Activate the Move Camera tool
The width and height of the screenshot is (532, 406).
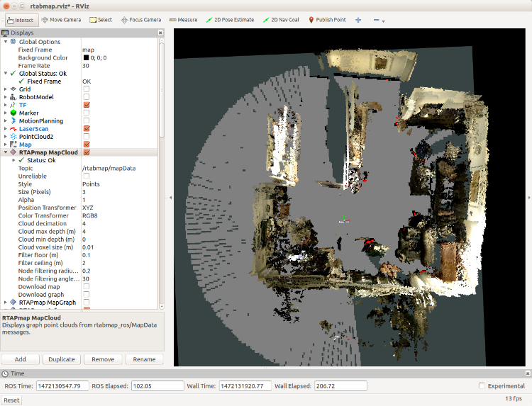coord(62,19)
